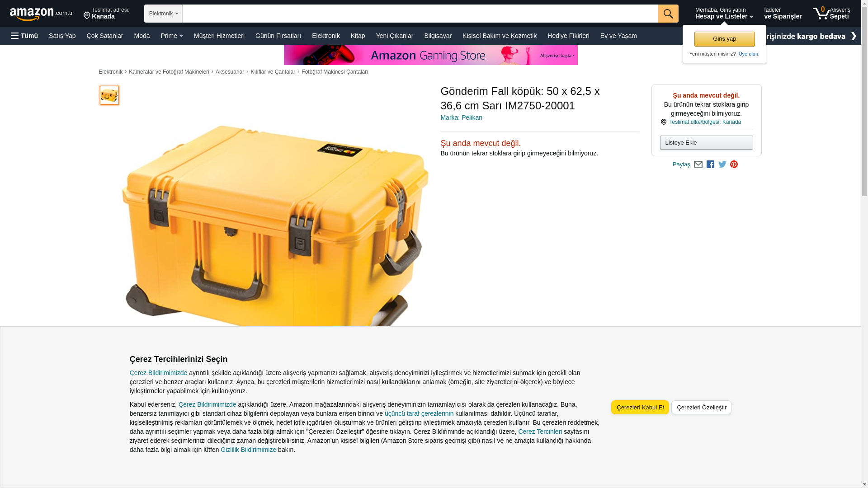
Task: Change delivery address location Kanada
Action: (x=107, y=13)
